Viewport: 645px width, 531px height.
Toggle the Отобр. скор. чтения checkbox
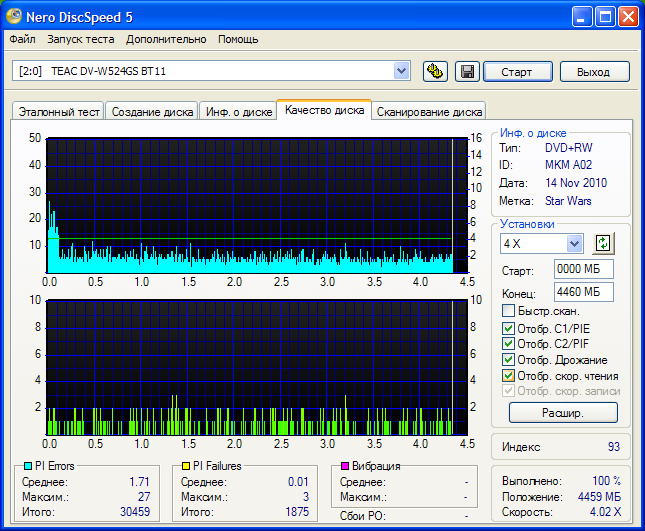pyautogui.click(x=508, y=376)
